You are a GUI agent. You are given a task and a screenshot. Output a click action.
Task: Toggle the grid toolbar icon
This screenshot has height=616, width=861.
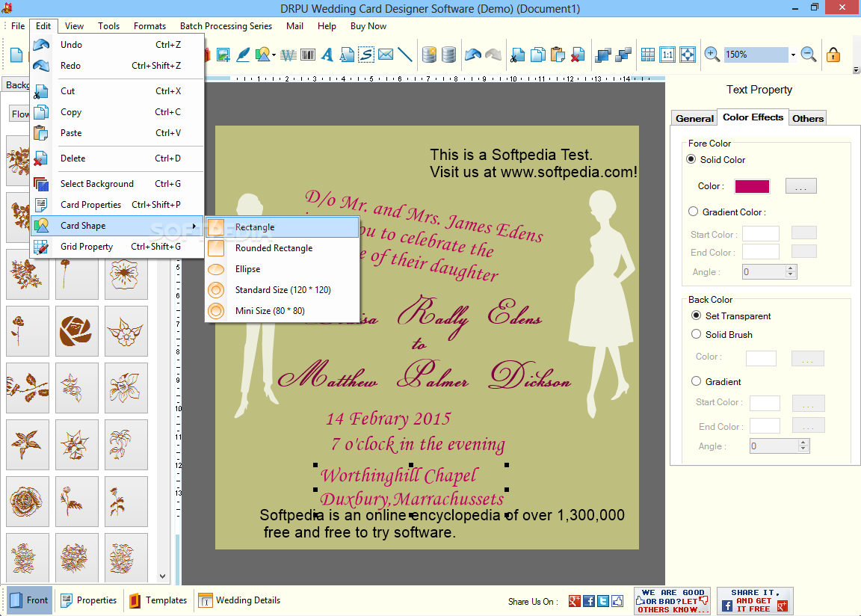(x=648, y=55)
